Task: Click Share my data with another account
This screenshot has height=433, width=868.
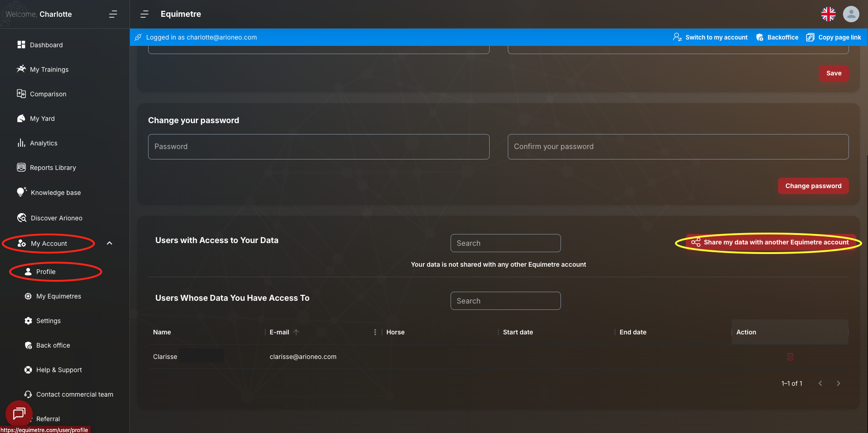Action: (x=770, y=243)
